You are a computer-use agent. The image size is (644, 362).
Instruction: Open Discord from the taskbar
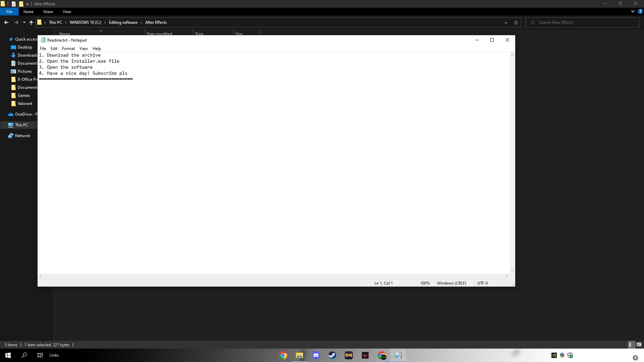coord(316,355)
